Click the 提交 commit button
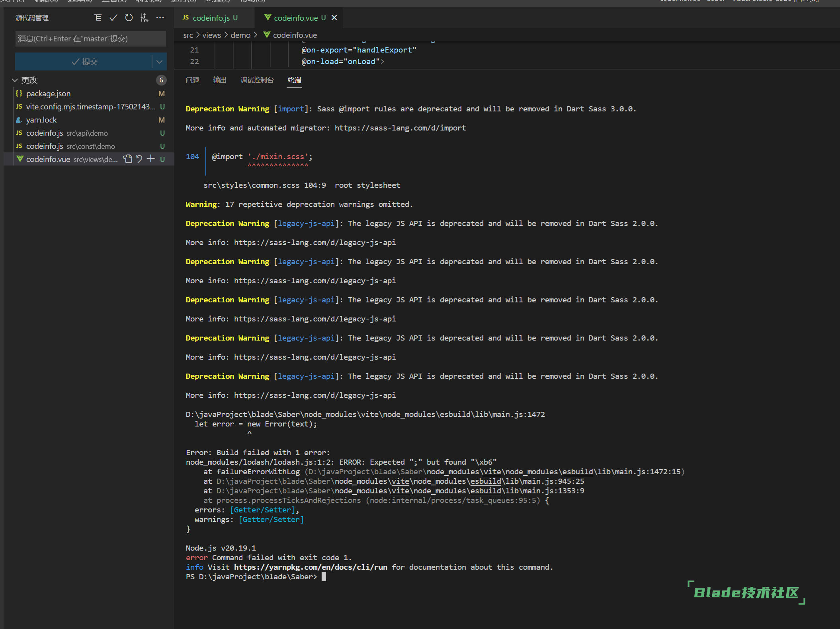 point(84,62)
